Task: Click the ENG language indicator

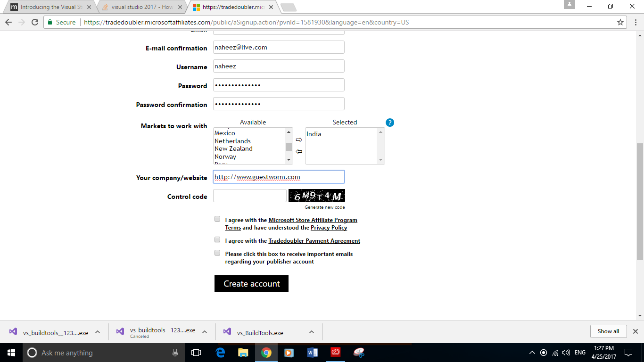Action: (580, 353)
